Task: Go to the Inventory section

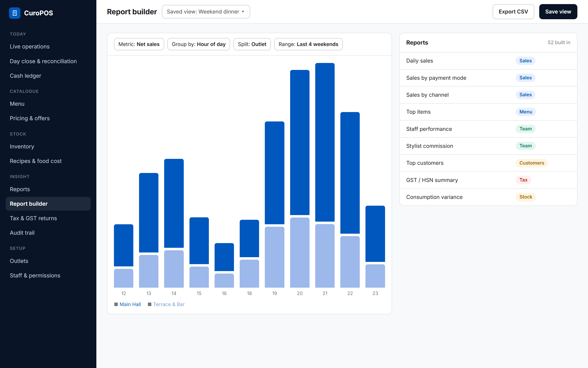Action: point(48,147)
